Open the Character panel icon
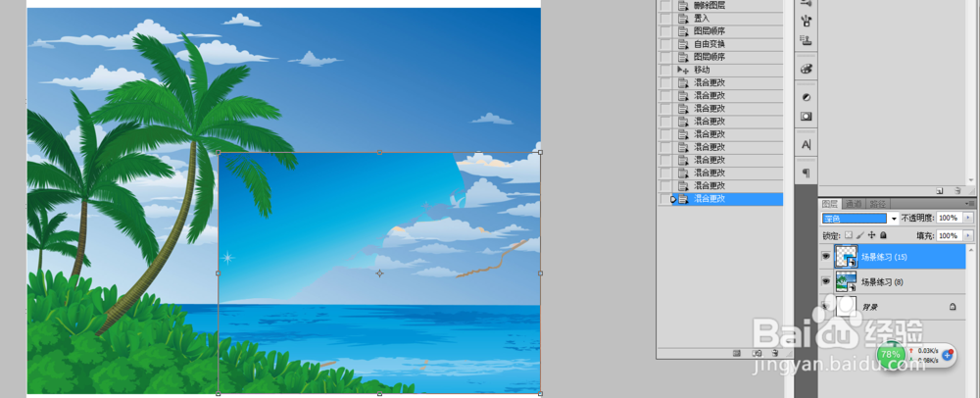This screenshot has width=980, height=398. [x=807, y=145]
